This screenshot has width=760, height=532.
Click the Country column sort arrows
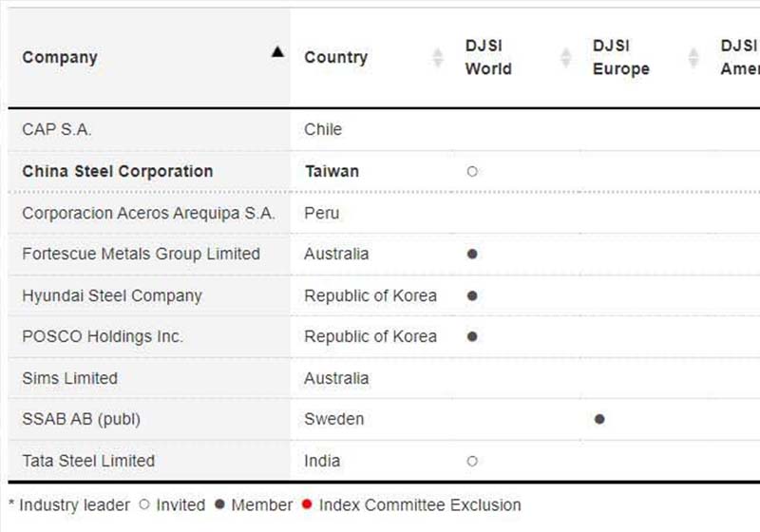[438, 58]
